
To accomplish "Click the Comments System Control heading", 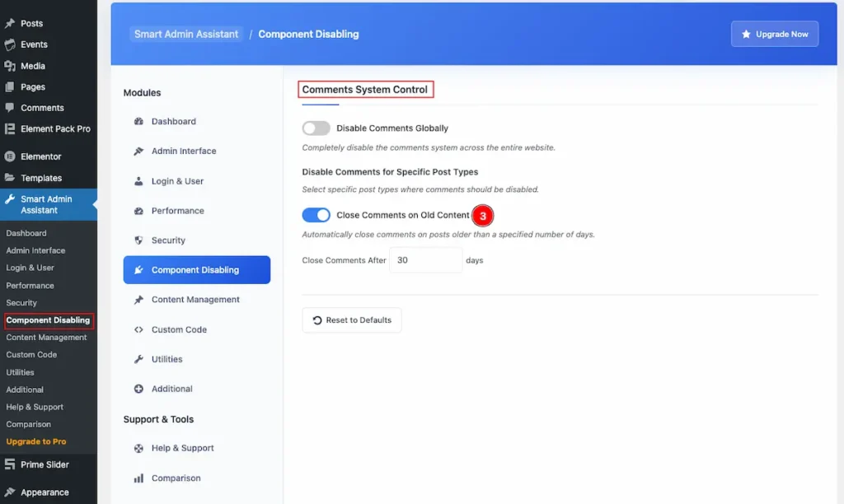I will (365, 89).
